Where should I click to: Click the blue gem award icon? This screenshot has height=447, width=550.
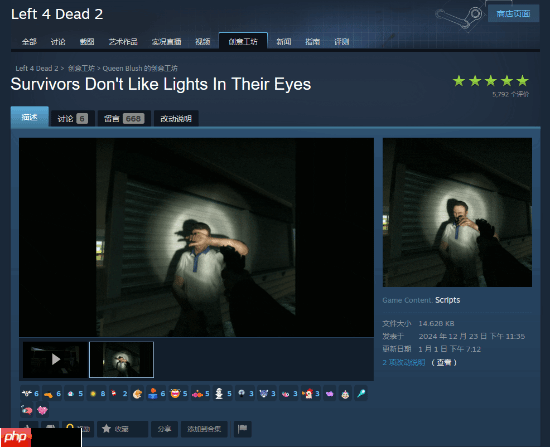71,394
